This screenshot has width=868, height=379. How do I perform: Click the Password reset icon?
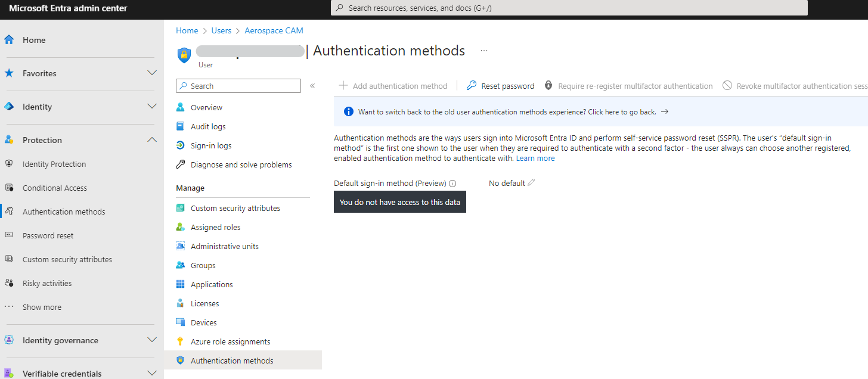tap(9, 235)
